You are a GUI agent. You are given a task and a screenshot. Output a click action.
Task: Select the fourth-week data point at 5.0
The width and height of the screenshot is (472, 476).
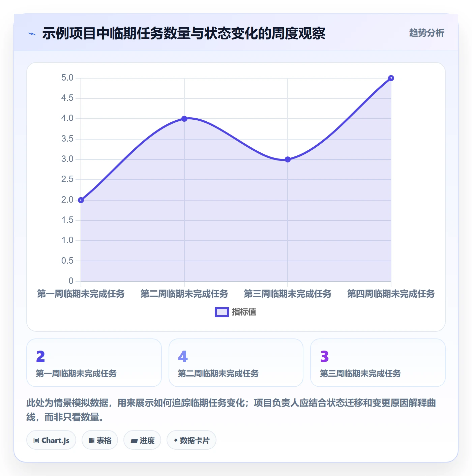(x=391, y=78)
